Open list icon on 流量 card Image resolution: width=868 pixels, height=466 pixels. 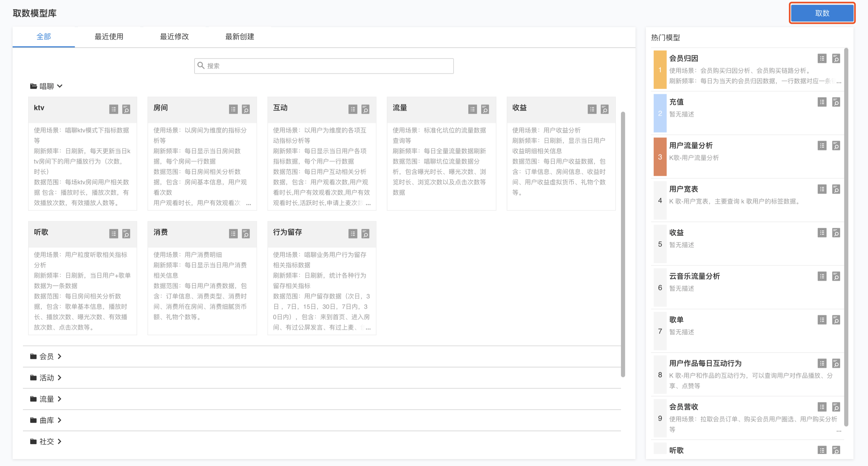[472, 109]
